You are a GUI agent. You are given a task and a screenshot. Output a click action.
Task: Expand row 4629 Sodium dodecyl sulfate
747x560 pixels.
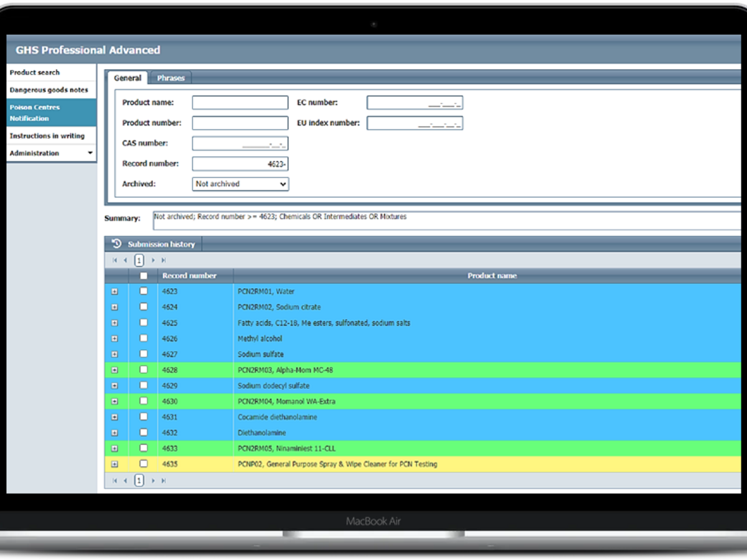[x=115, y=386]
